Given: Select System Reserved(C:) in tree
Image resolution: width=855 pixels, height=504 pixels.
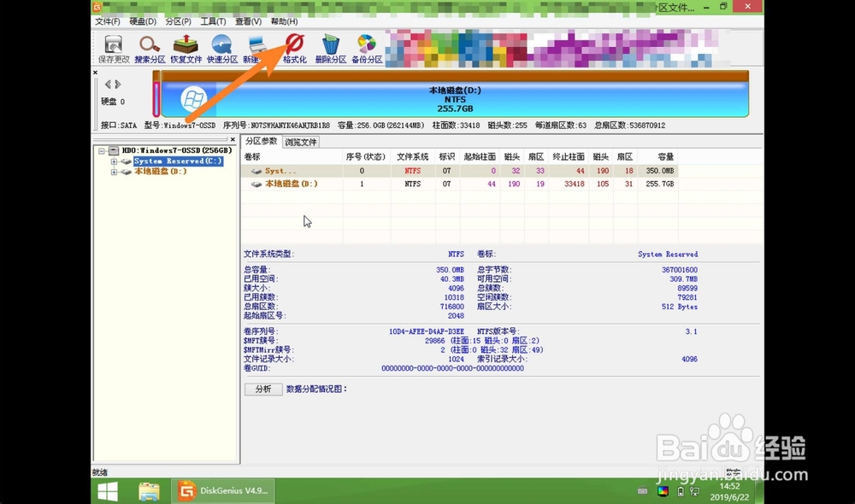Looking at the screenshot, I should point(178,161).
